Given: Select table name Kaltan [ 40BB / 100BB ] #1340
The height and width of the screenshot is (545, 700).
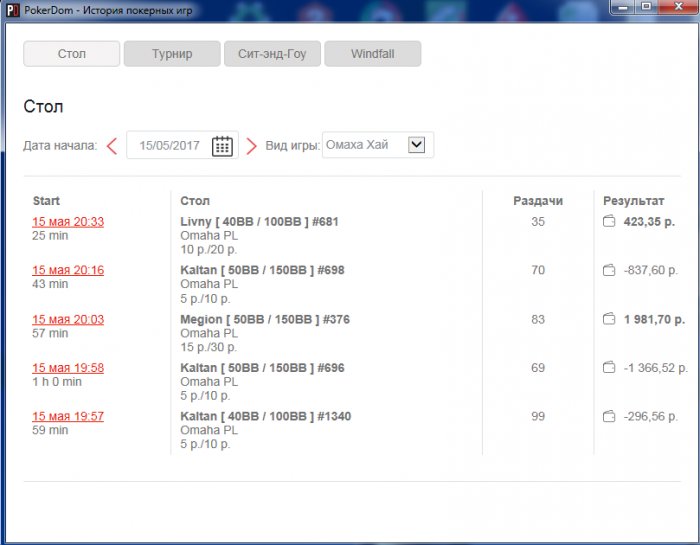Looking at the screenshot, I should tap(266, 416).
